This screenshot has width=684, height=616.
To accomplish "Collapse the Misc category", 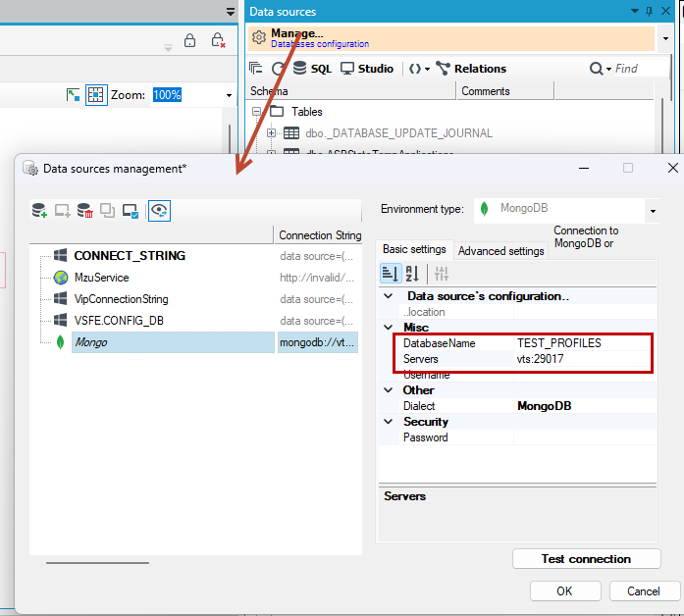I will point(388,327).
